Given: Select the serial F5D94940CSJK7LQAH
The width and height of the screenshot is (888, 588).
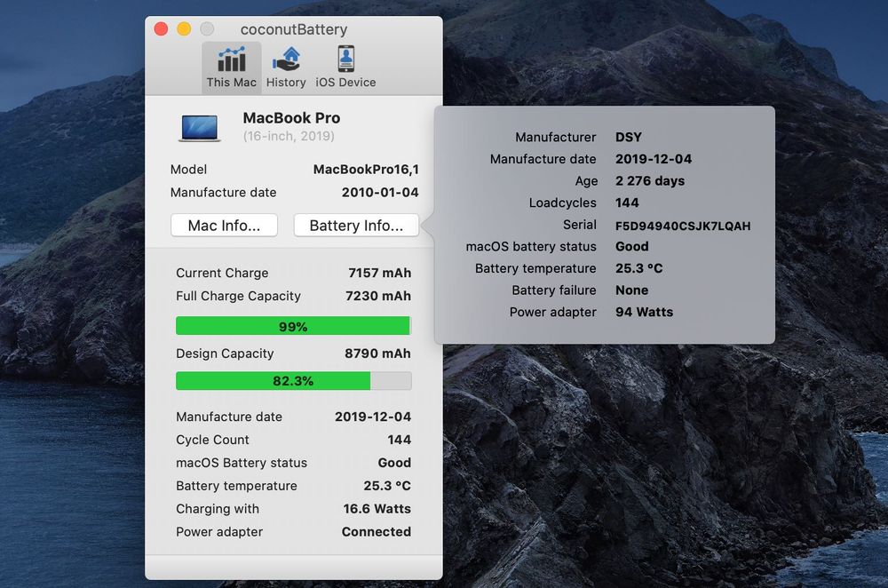Looking at the screenshot, I should tap(683, 226).
